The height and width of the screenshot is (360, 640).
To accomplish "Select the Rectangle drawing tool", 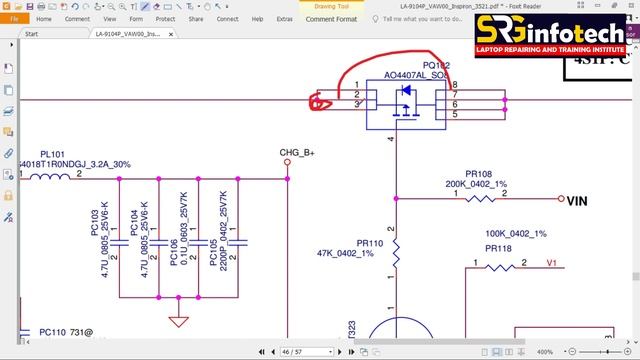I will pos(168,7).
